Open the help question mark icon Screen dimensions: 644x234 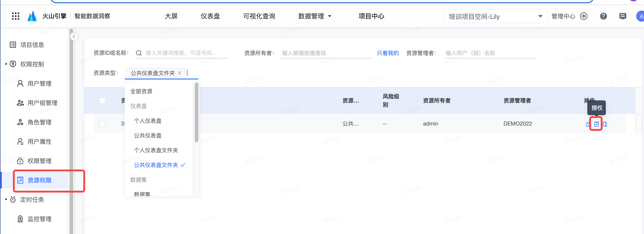tap(603, 16)
